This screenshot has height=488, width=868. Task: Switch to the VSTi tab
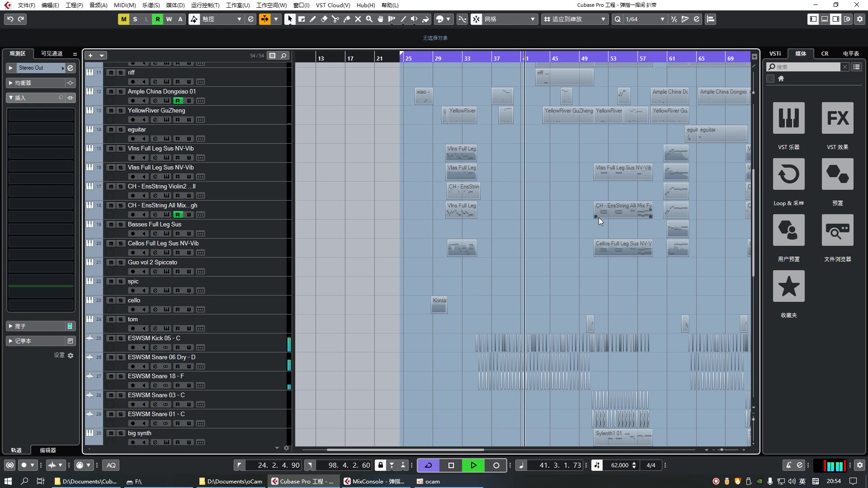pyautogui.click(x=775, y=53)
